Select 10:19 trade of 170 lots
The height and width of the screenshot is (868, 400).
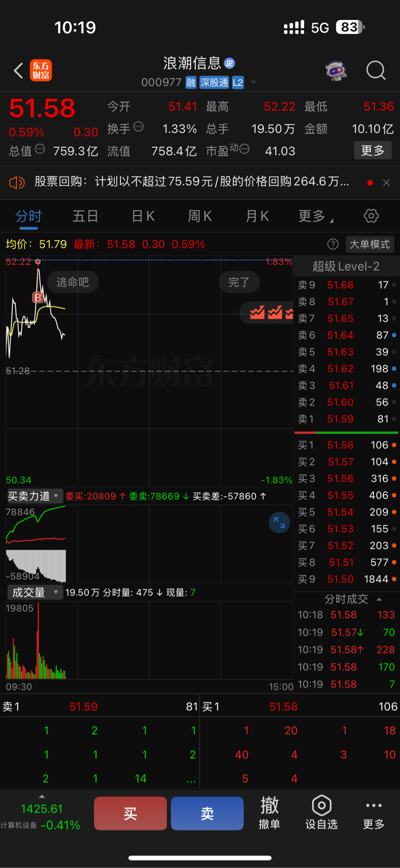[347, 667]
